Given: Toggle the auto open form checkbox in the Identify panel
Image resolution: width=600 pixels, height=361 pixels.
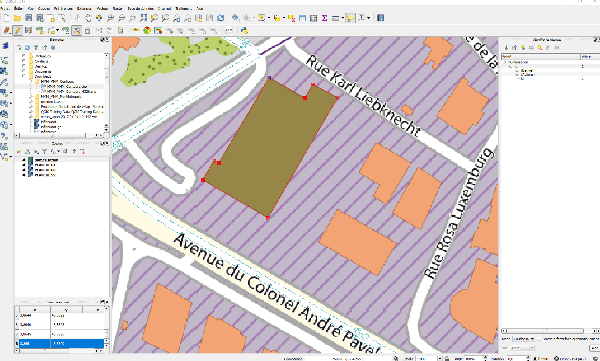Looking at the screenshot, I should point(540,339).
